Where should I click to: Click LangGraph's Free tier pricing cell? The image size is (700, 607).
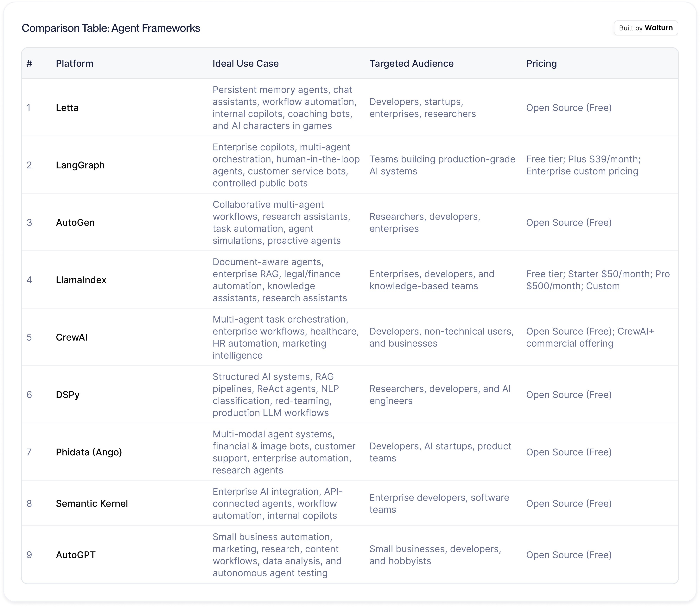tap(583, 165)
